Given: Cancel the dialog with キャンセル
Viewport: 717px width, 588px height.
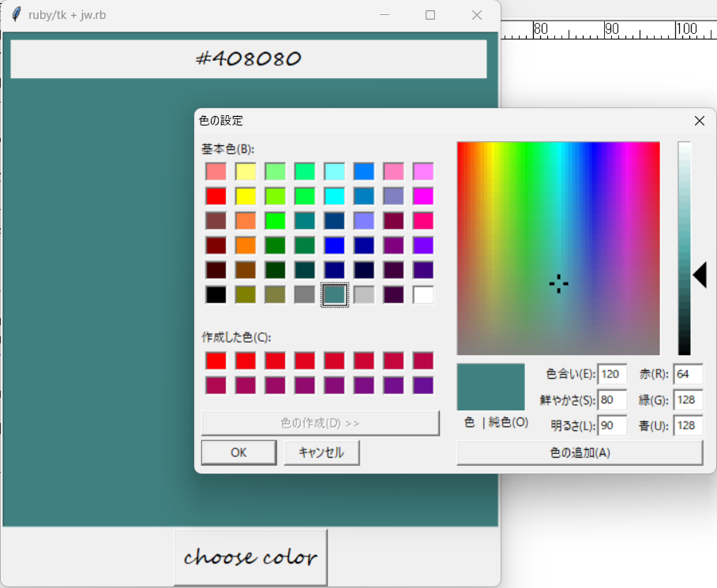Looking at the screenshot, I should pyautogui.click(x=322, y=452).
